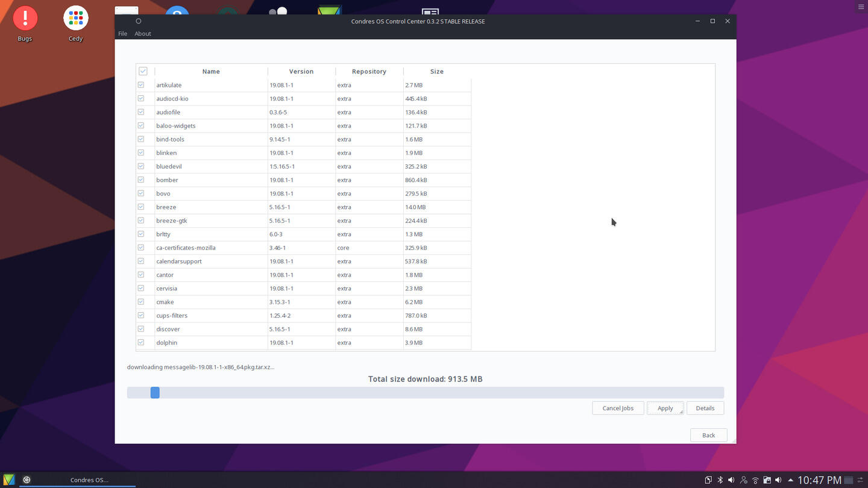Uncheck the audiocd-kio package checkbox

click(141, 98)
